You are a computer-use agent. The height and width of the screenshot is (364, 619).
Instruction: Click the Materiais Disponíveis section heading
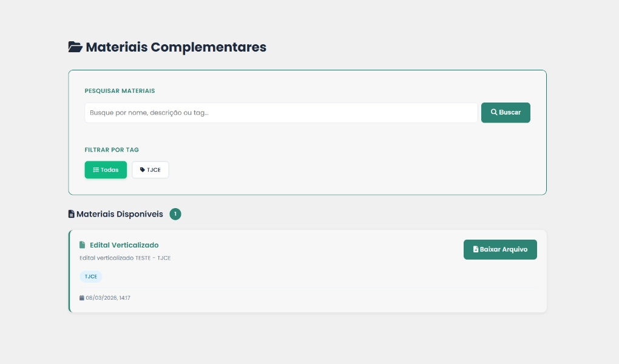(120, 214)
